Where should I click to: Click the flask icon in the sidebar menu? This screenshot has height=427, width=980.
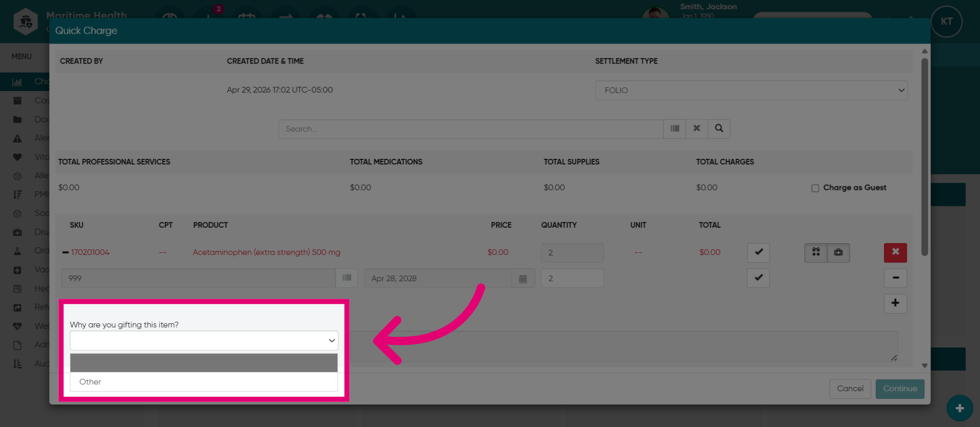click(17, 251)
